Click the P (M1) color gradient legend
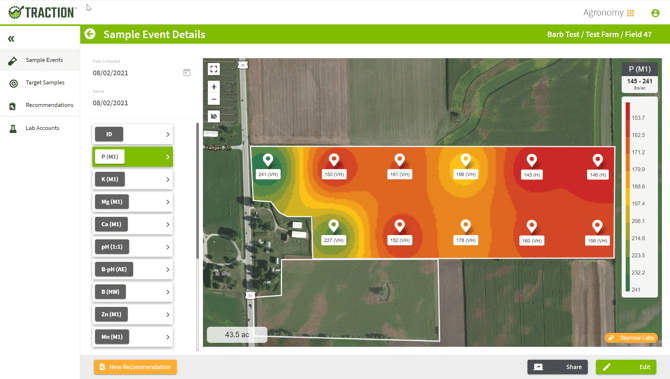The height and width of the screenshot is (379, 670). click(628, 197)
